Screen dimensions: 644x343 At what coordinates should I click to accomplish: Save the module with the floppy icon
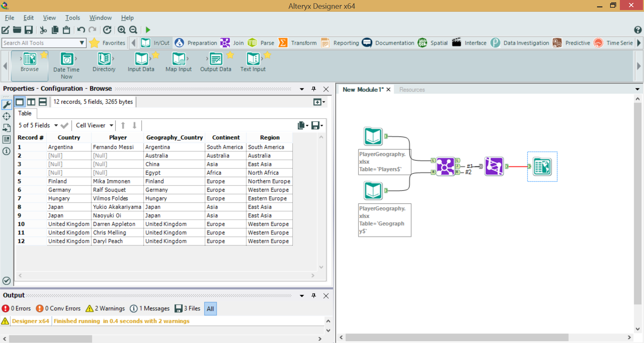click(29, 30)
